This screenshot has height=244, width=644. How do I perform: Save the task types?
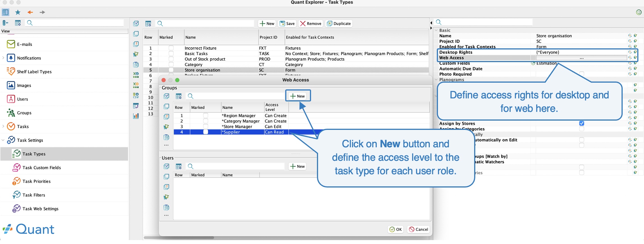[x=287, y=24]
